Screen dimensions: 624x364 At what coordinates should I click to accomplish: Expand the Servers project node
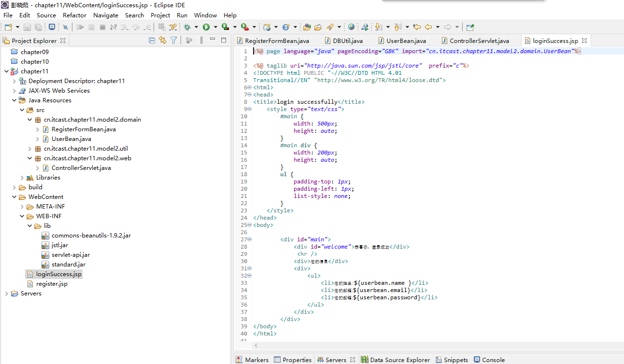(6, 294)
